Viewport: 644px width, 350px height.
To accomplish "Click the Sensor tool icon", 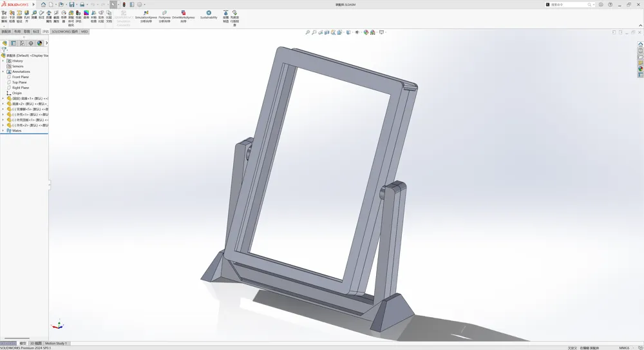I will coord(64,17).
